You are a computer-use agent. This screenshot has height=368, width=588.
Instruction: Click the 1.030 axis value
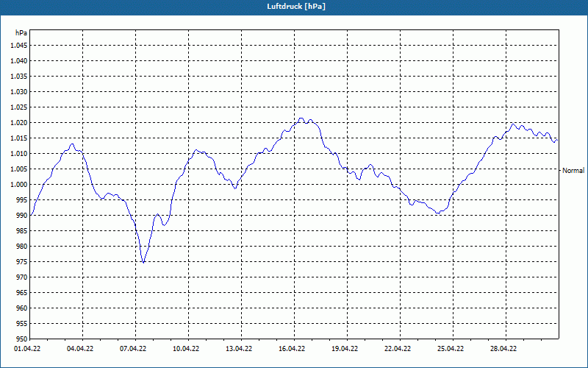pyautogui.click(x=19, y=91)
